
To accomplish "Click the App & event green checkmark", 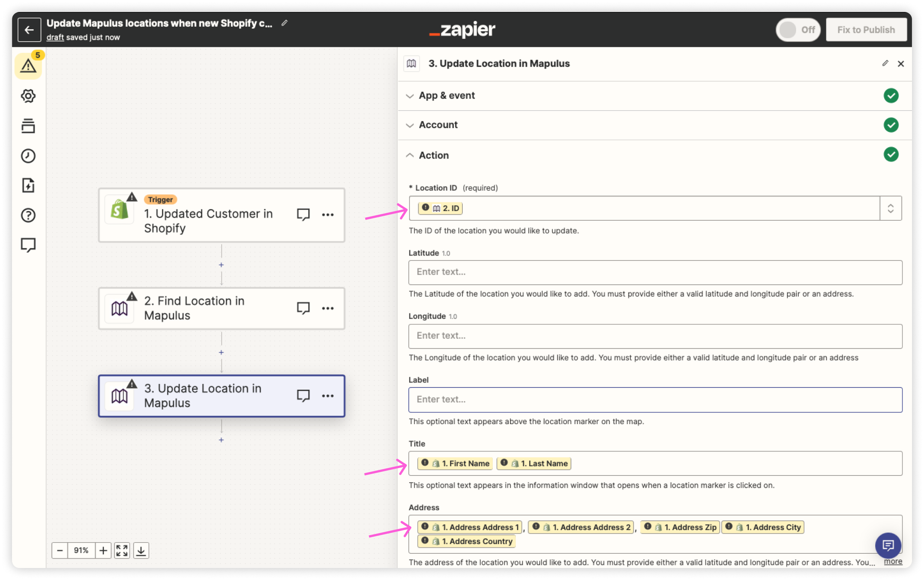I will pyautogui.click(x=891, y=96).
